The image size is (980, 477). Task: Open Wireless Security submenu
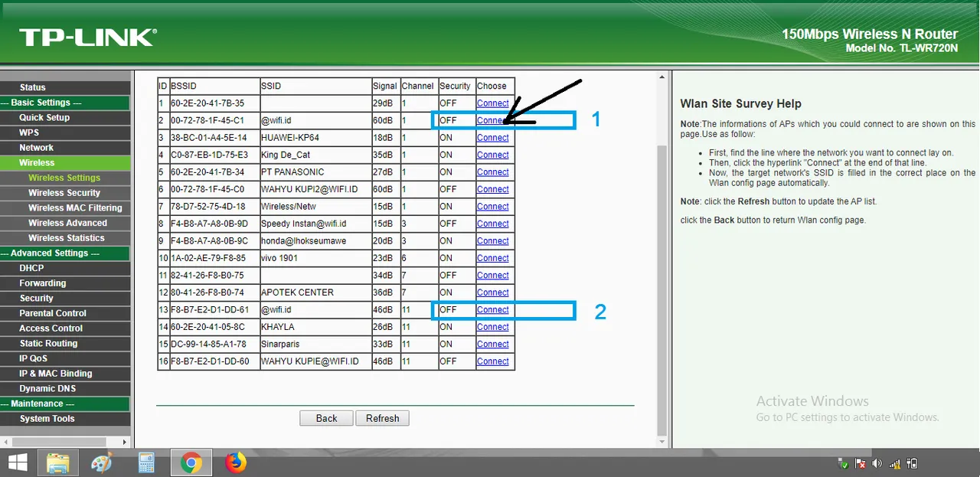click(x=64, y=193)
